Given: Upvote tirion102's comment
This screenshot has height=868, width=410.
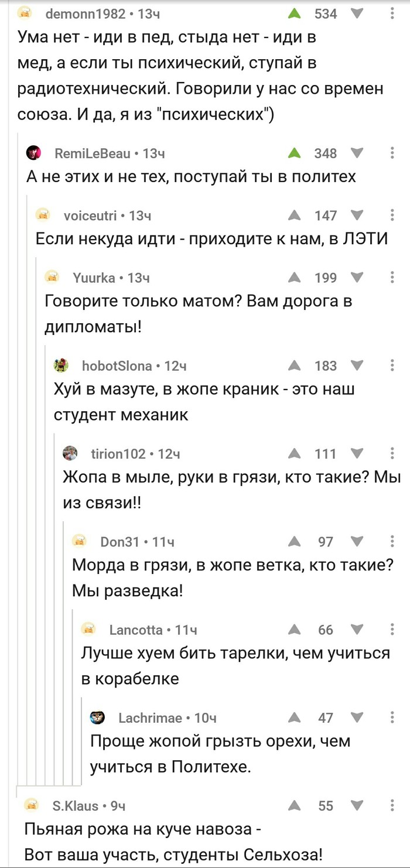Looking at the screenshot, I should coord(295,454).
